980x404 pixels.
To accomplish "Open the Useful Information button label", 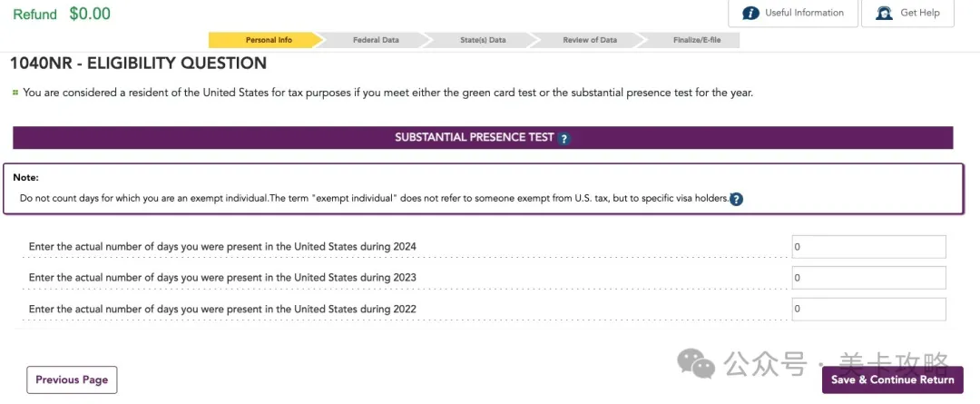I will (x=804, y=13).
